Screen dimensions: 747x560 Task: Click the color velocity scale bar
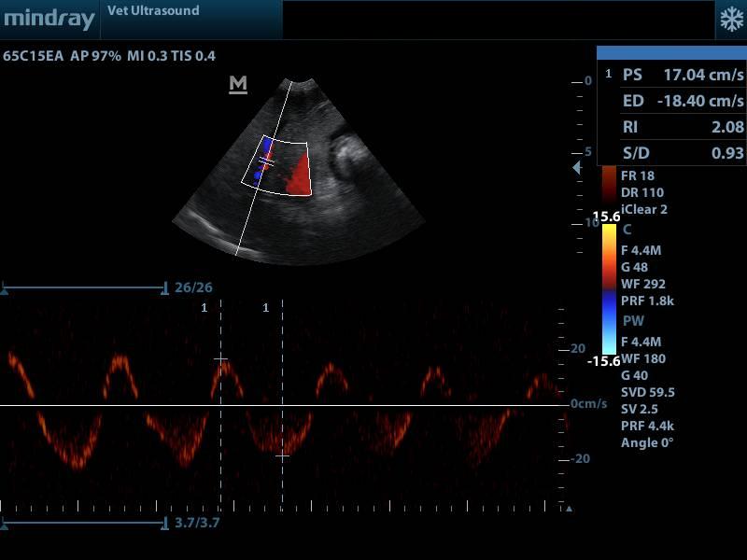pos(609,287)
